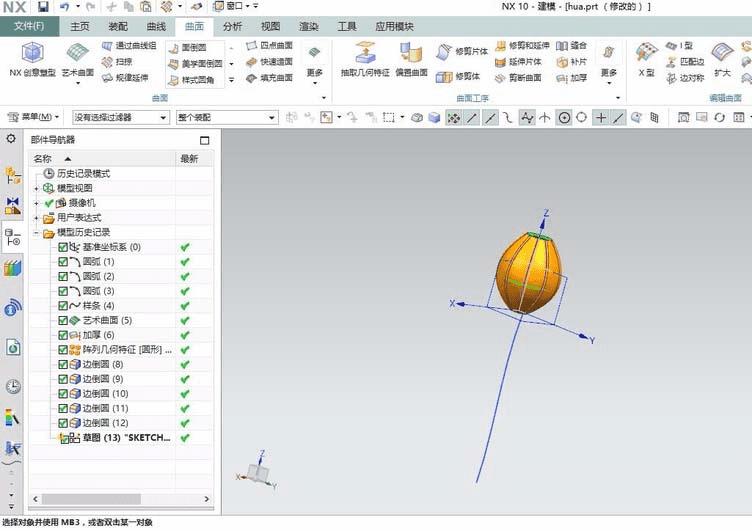Open the 文件(F) menu
This screenshot has height=531, width=752.
coord(29,26)
